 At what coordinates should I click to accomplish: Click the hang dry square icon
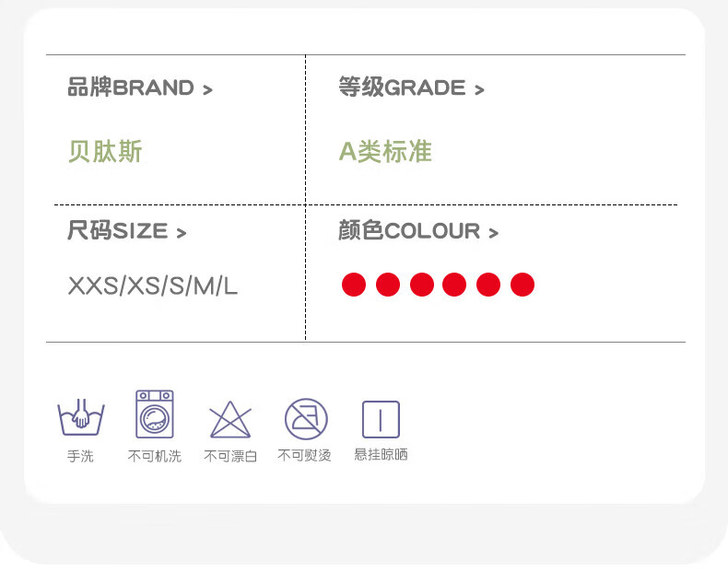(x=381, y=419)
